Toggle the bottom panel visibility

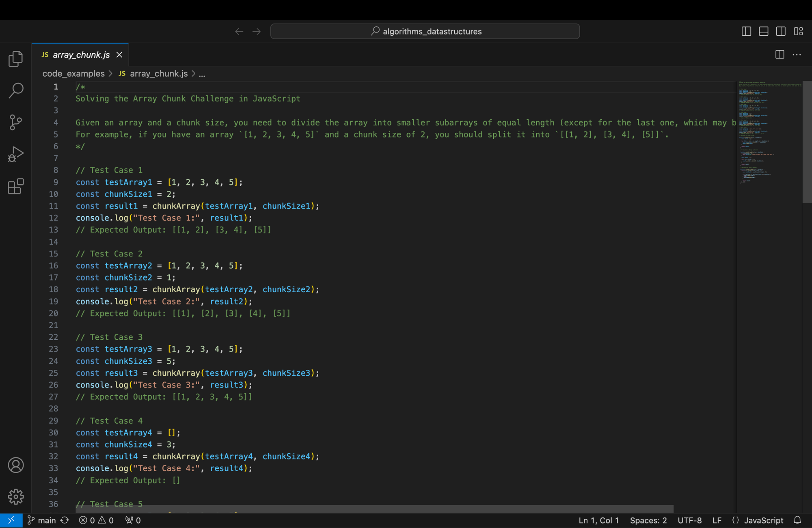click(763, 31)
